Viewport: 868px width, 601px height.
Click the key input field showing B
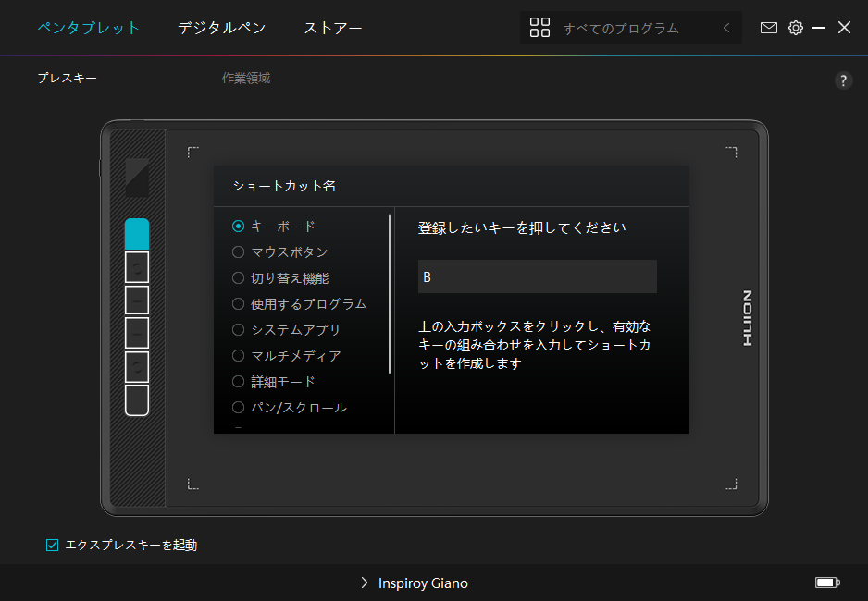(538, 276)
